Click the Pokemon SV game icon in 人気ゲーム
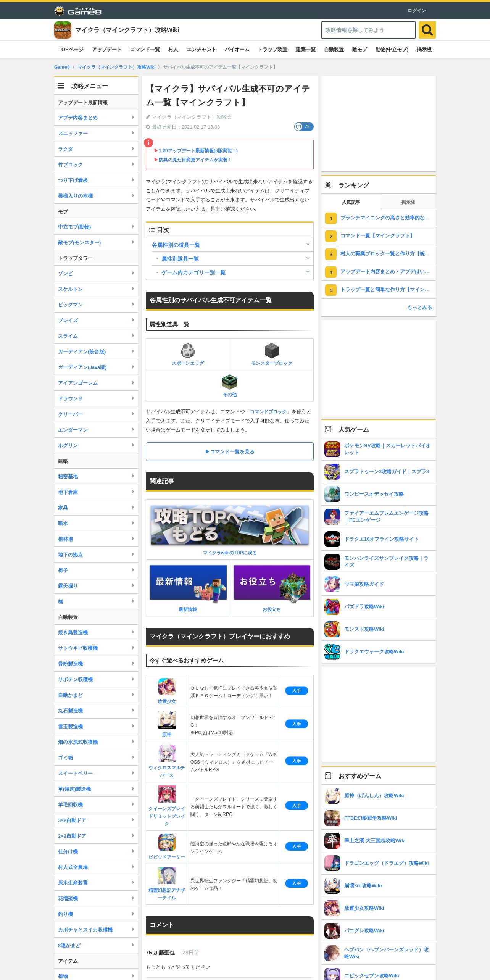Screen dimensions: 490x980 click(332, 449)
